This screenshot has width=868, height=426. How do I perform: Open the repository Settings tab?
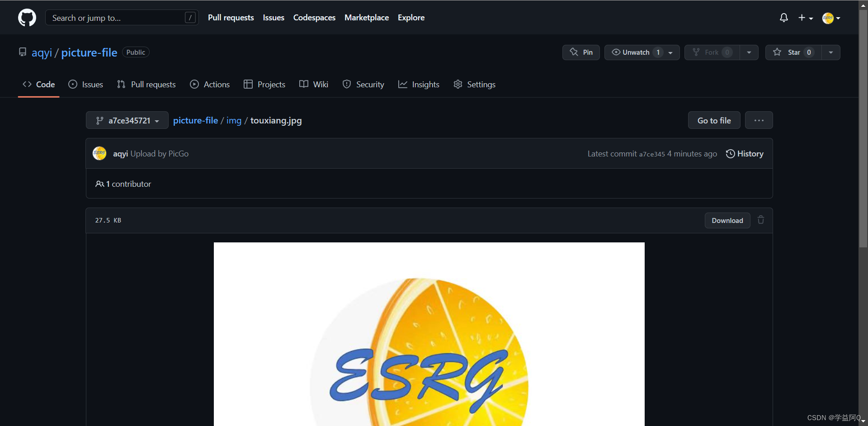[x=475, y=85]
